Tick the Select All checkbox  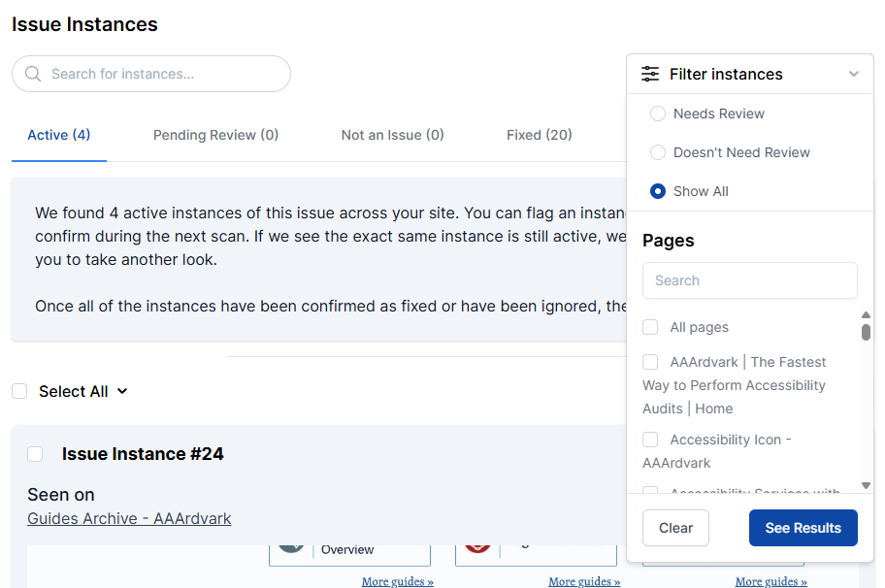(19, 391)
